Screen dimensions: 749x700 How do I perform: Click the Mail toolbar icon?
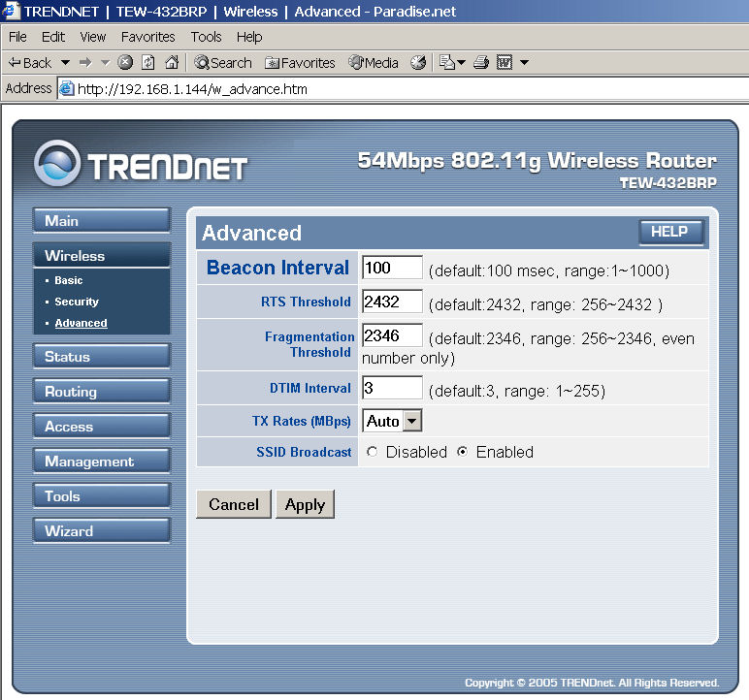click(447, 63)
